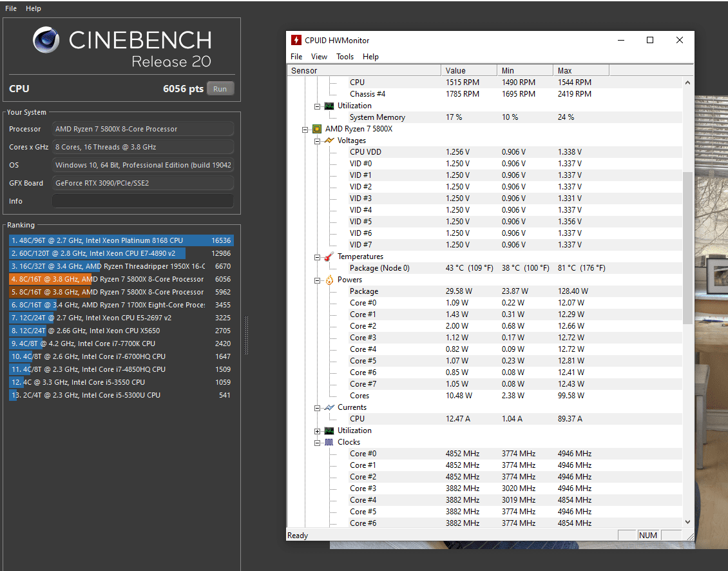Viewport: 728px width, 571px height.
Task: Open Cinebench Help menu
Action: [33, 8]
